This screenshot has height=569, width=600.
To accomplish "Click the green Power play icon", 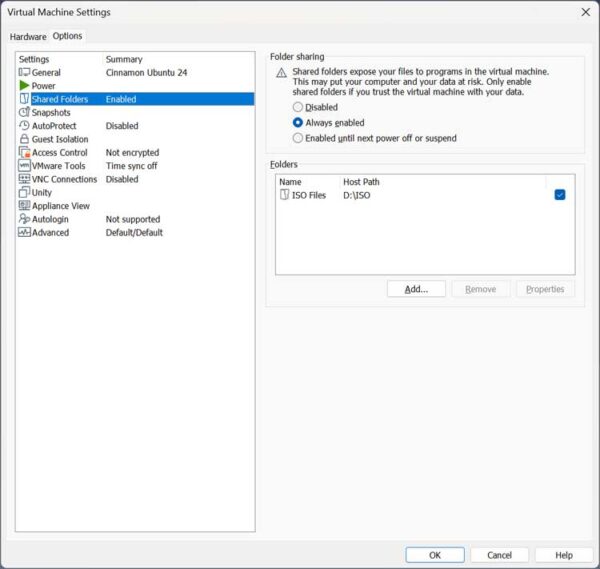I will [x=24, y=85].
